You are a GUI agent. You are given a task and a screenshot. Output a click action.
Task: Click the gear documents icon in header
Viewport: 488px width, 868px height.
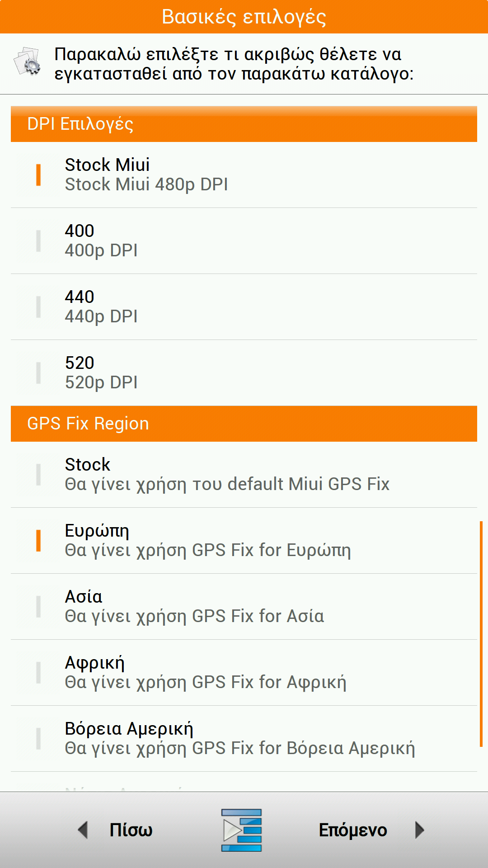tap(27, 61)
